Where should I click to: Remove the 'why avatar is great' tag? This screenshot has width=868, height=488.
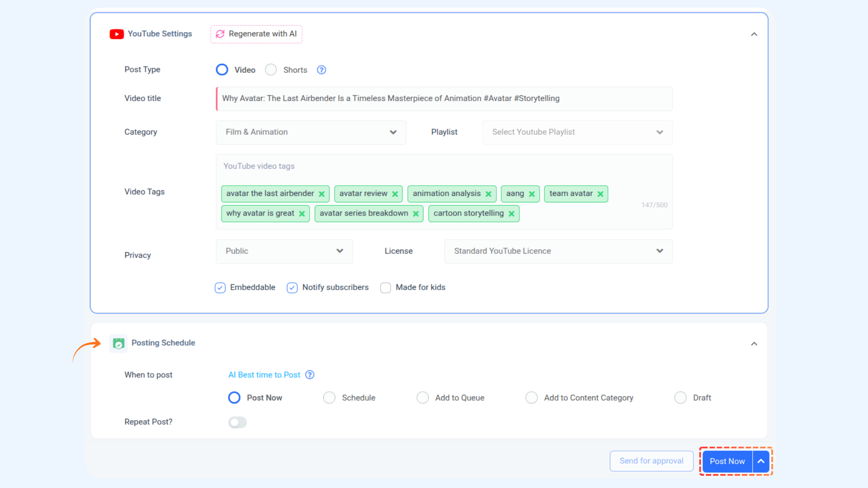coord(302,214)
